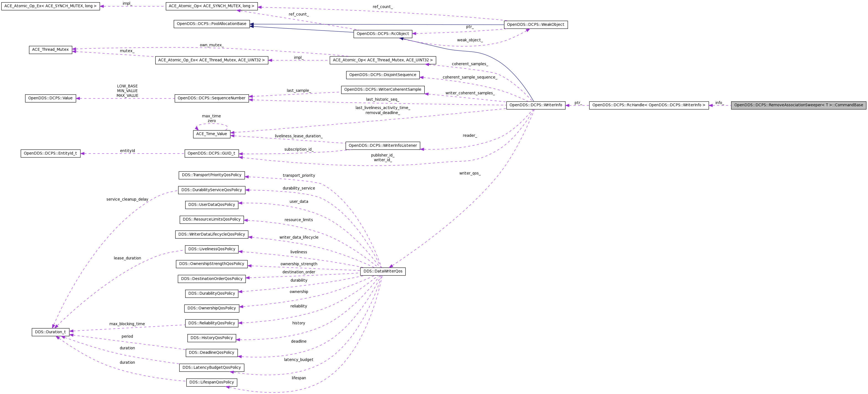Click the service_cleanup_delay edge label
868x394 pixels.
[127, 199]
